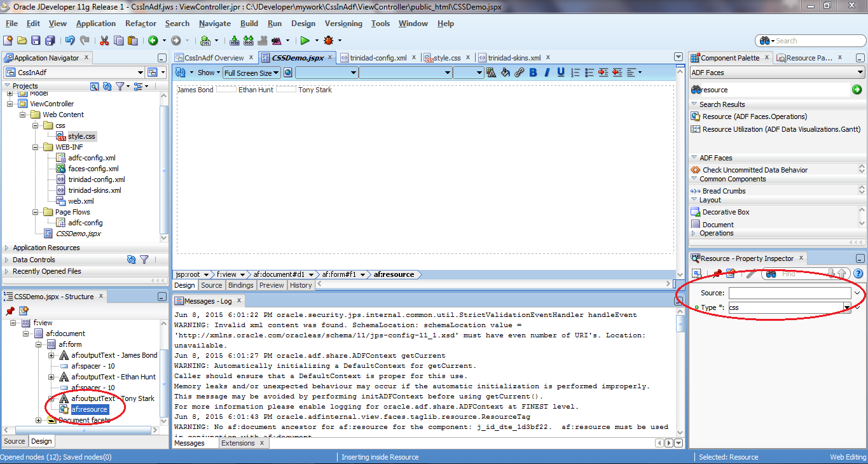Click the editor refresh icon beside Show

coord(180,73)
